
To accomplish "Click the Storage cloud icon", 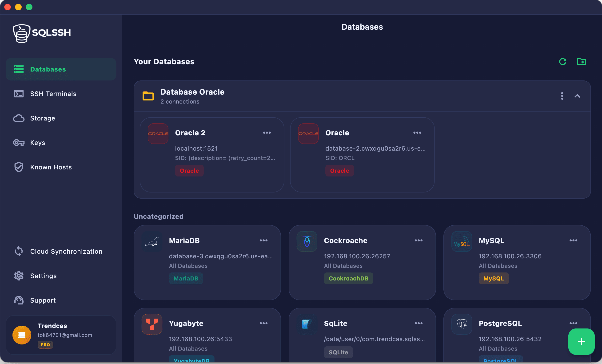I will point(19,118).
